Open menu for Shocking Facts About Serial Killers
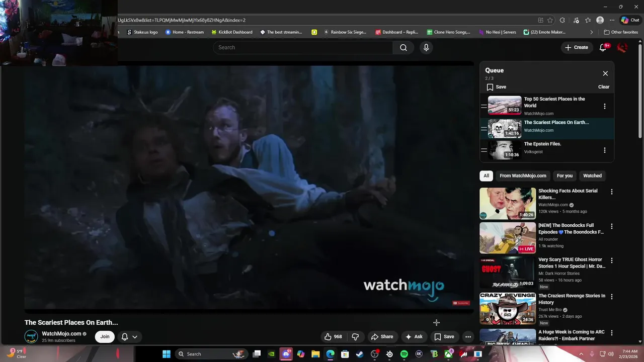Viewport: 644px width, 362px height. click(612, 192)
